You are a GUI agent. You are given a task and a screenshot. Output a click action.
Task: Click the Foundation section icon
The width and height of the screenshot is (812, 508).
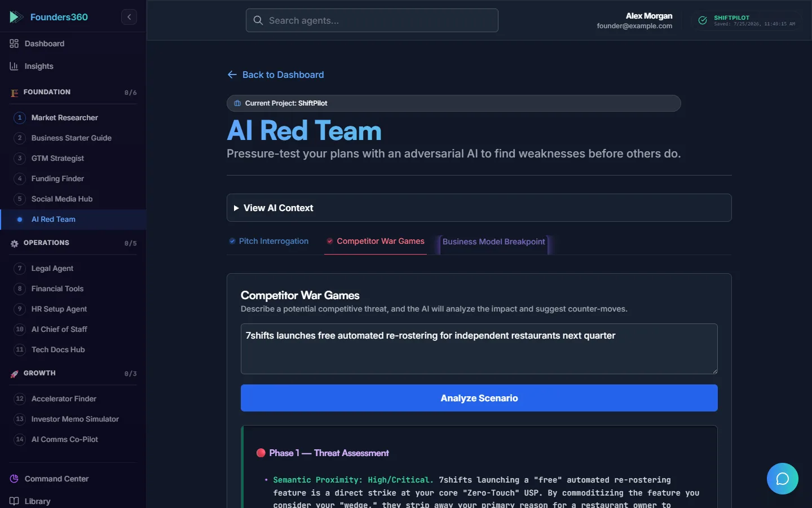[15, 93]
